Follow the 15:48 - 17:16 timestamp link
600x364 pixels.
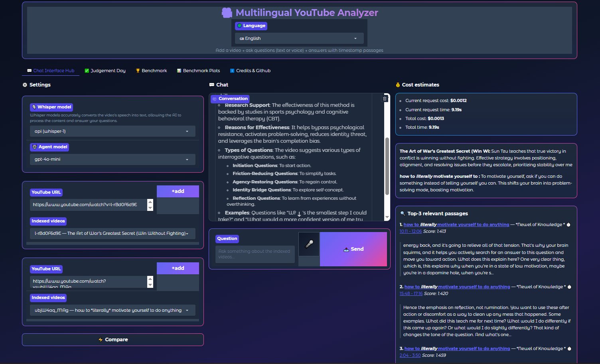point(411,293)
